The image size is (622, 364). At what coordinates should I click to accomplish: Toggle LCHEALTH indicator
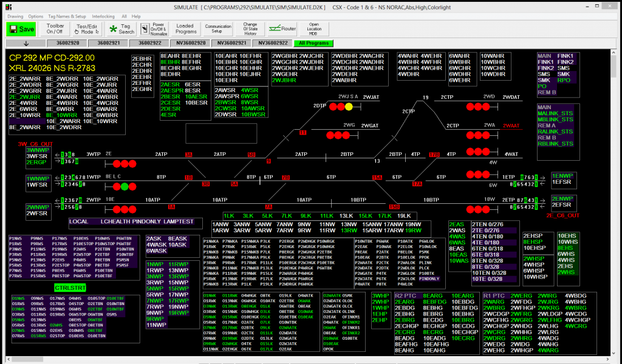click(115, 222)
